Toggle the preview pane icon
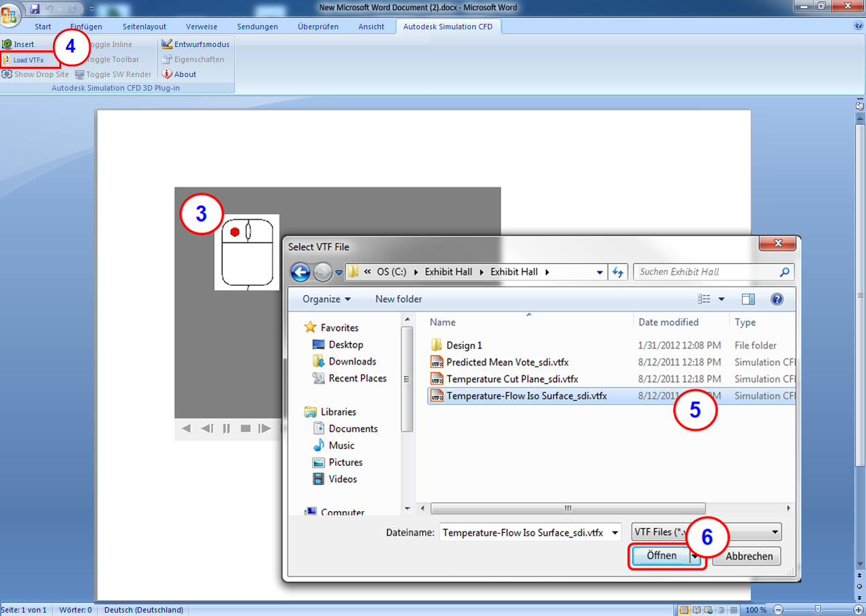This screenshot has height=616, width=866. (748, 299)
